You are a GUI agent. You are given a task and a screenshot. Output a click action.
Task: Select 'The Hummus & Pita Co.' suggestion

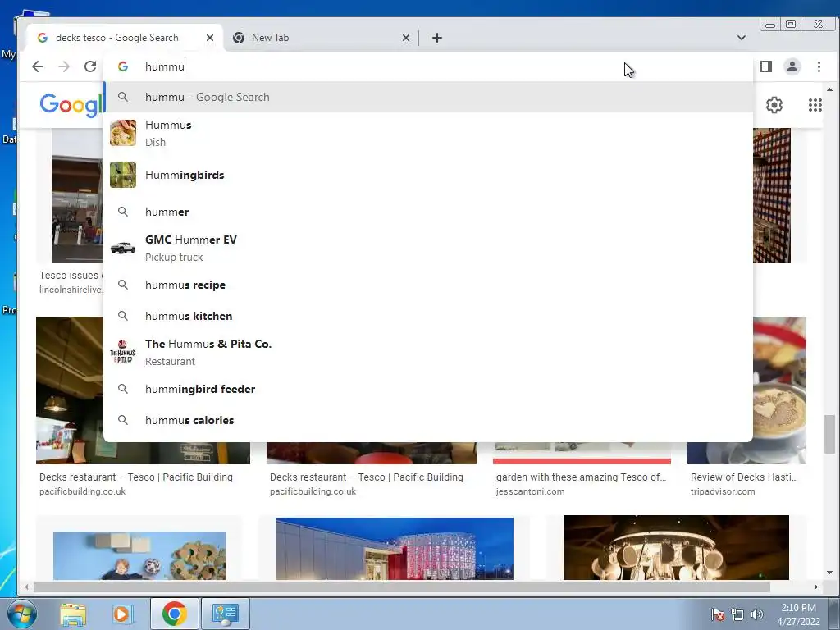428,353
